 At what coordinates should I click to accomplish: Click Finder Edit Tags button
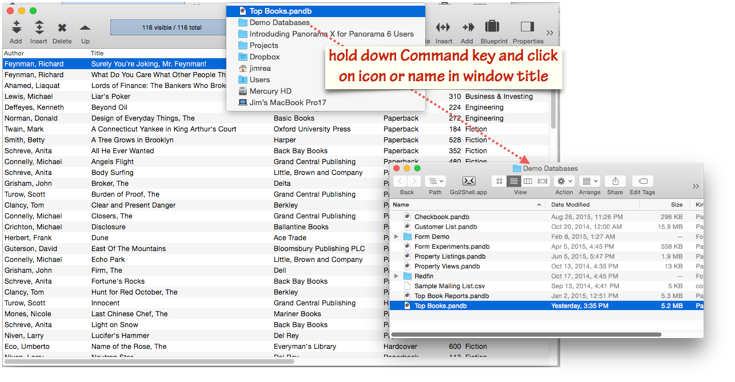pos(643,181)
